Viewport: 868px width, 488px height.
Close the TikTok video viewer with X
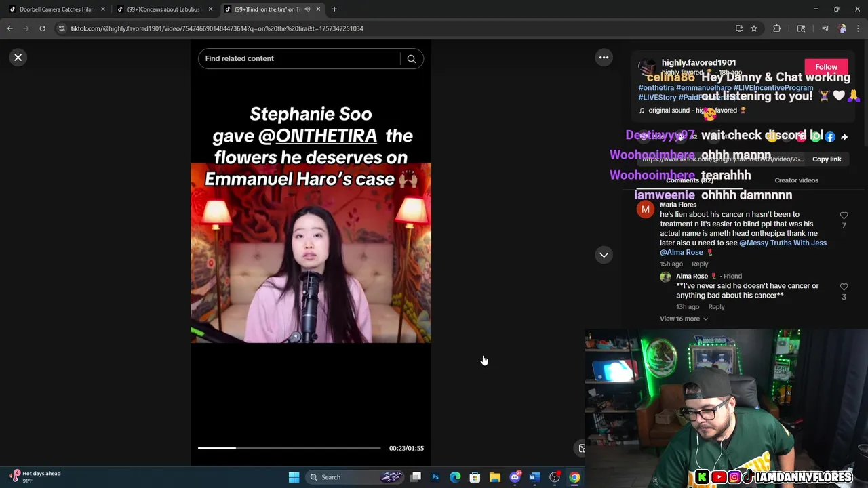coord(18,58)
